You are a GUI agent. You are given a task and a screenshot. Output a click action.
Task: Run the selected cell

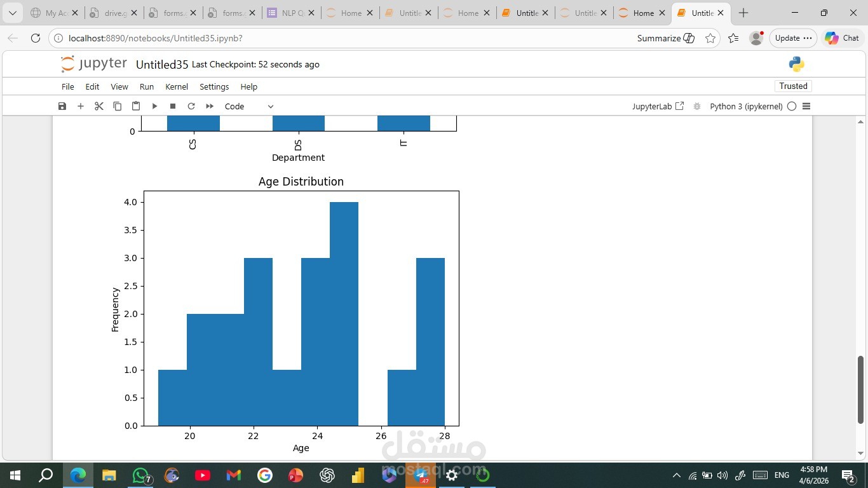154,106
